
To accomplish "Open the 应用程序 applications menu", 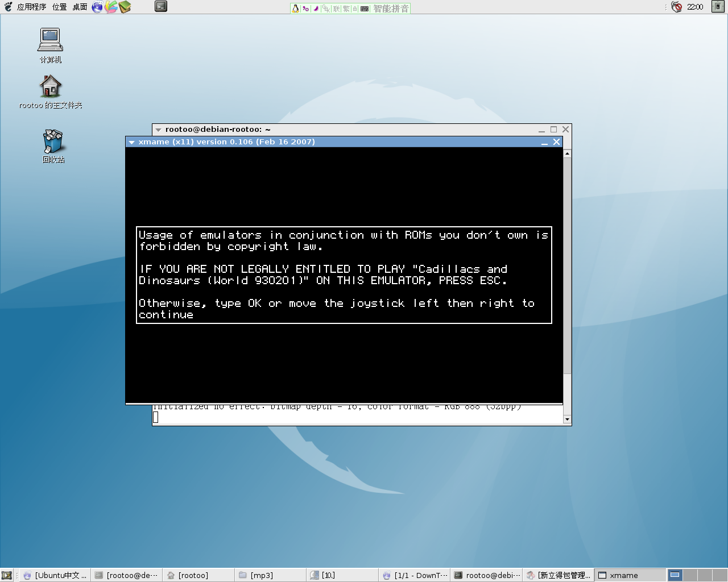I will [26, 7].
